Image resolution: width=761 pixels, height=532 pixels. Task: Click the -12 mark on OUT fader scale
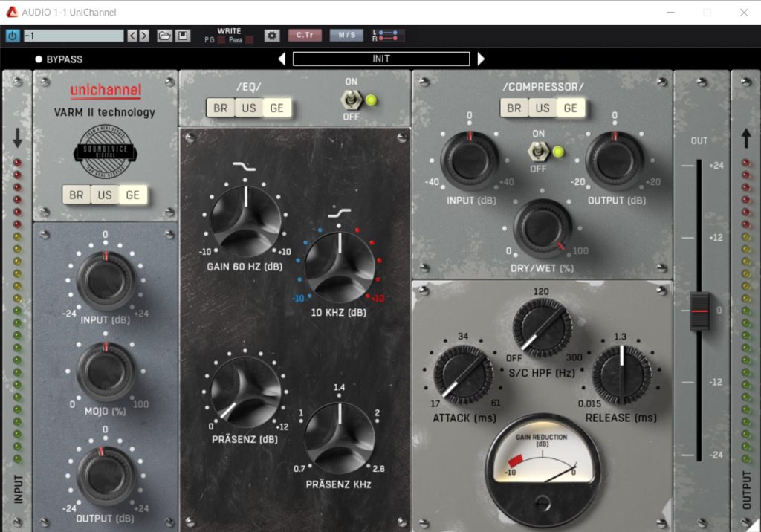pyautogui.click(x=716, y=382)
